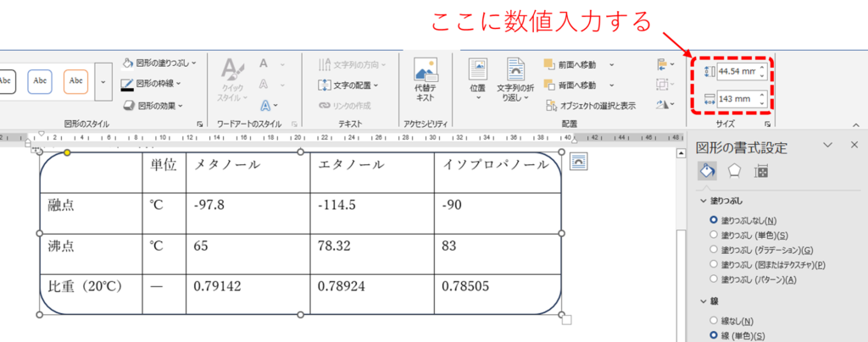Open Layout & Properties icon in format pane
868x342 pixels.
[761, 171]
